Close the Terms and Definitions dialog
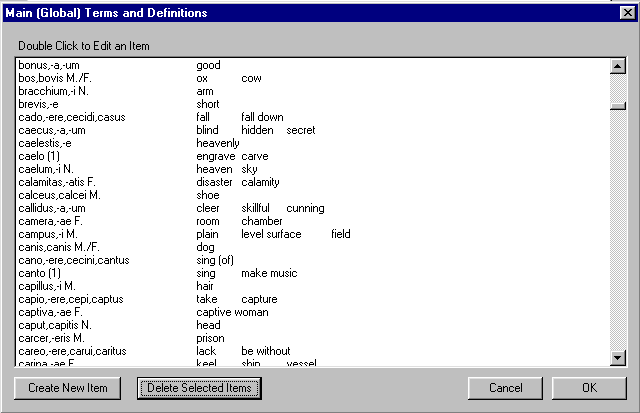 point(625,14)
